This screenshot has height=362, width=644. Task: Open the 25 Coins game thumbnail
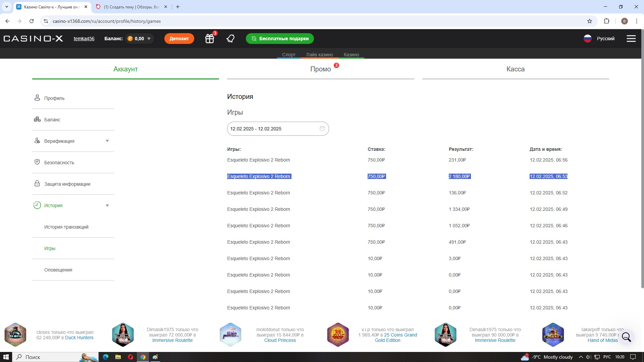[338, 335]
